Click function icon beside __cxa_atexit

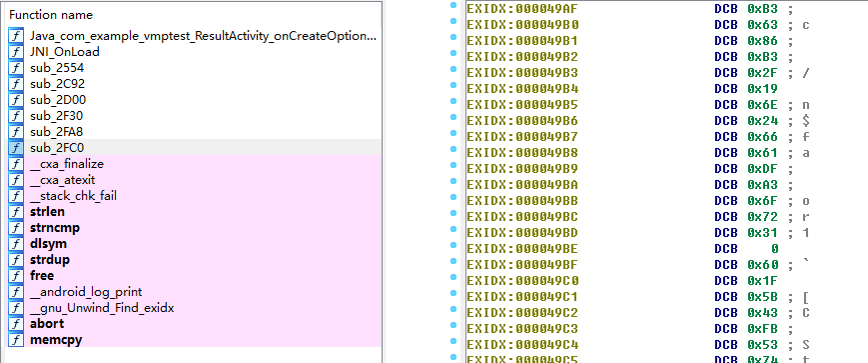(17, 180)
